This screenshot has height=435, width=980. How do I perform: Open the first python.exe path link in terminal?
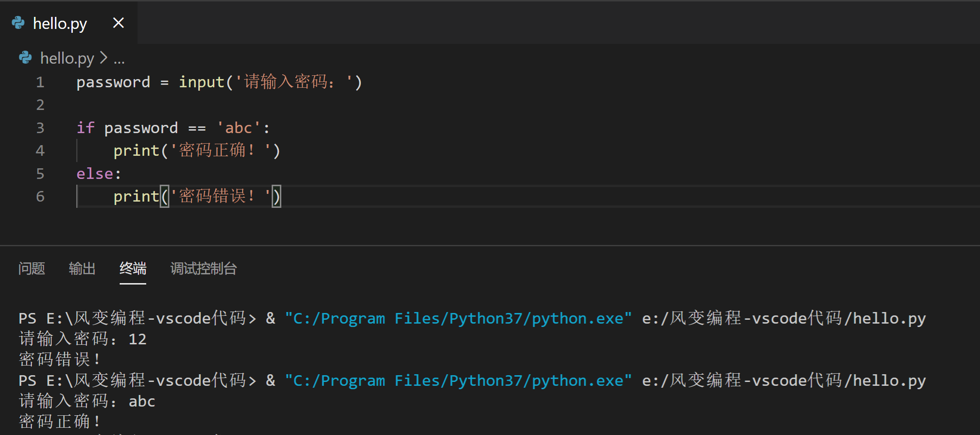tap(458, 318)
